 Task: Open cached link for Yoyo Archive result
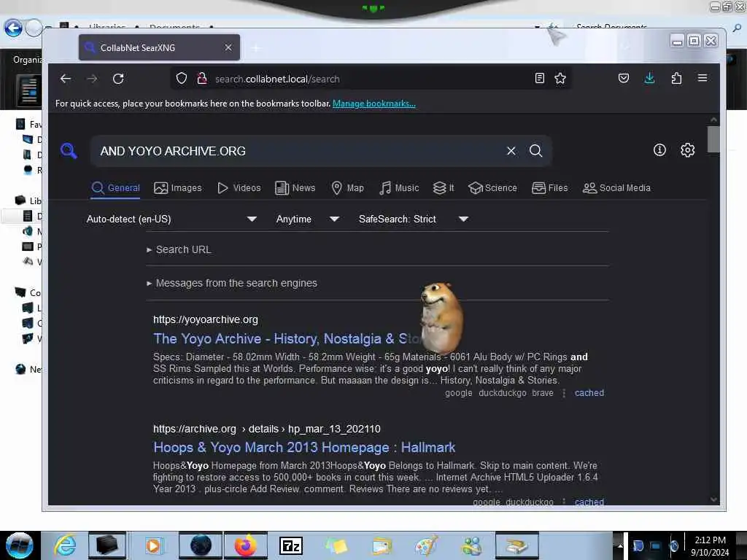(589, 393)
